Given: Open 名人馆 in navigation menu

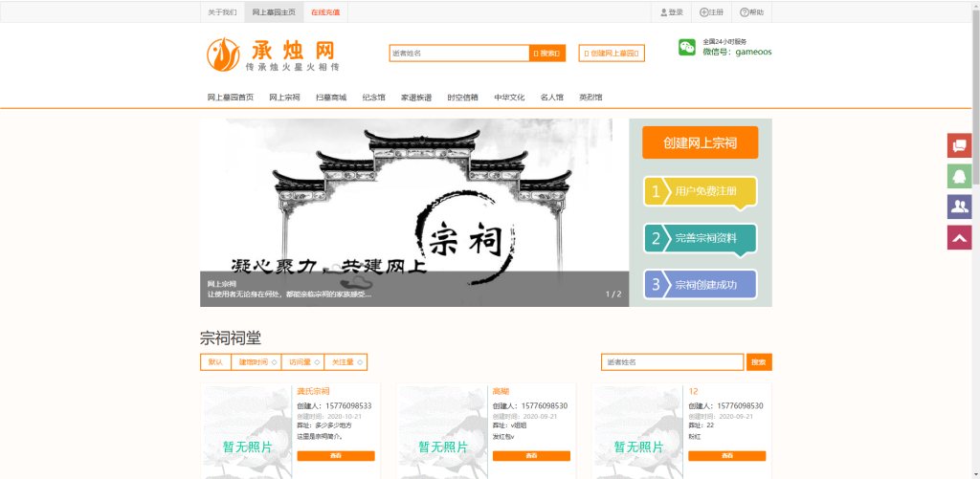Looking at the screenshot, I should (x=552, y=98).
